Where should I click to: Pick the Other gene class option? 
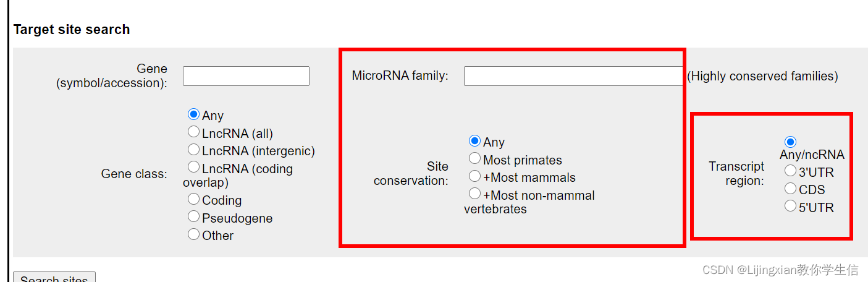pos(194,234)
